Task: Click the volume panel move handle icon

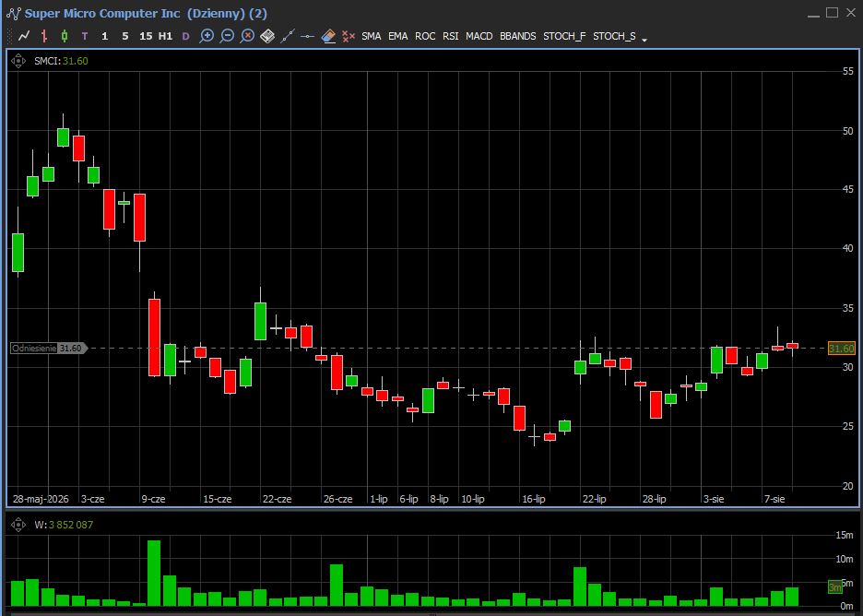Action: point(18,525)
